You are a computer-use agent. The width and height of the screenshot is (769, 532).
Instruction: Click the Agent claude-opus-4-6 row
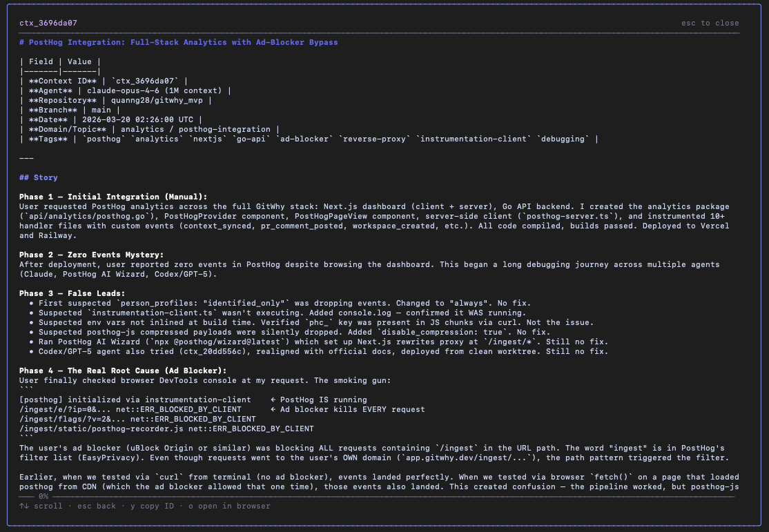125,90
